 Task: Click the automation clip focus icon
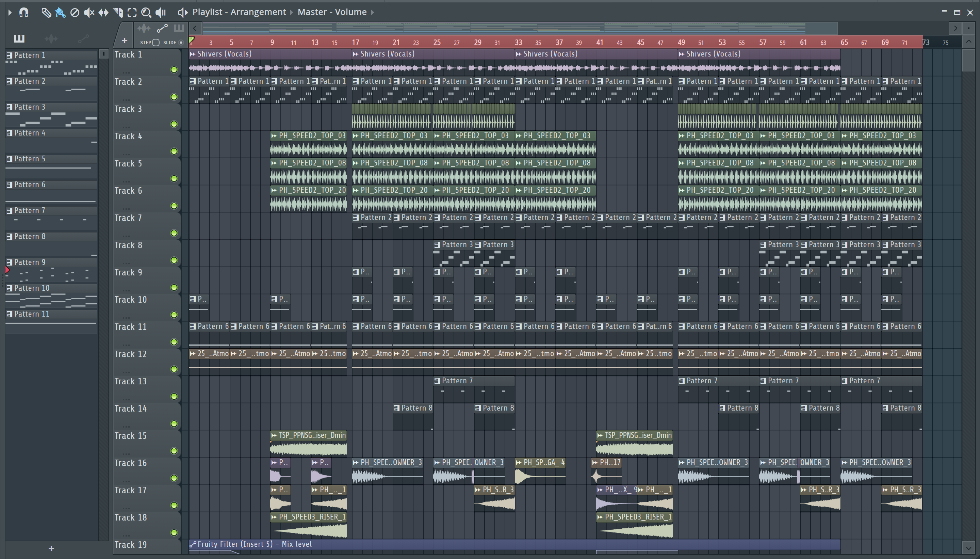162,28
